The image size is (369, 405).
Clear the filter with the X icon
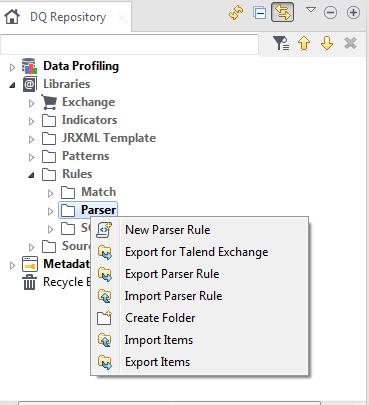(x=350, y=43)
